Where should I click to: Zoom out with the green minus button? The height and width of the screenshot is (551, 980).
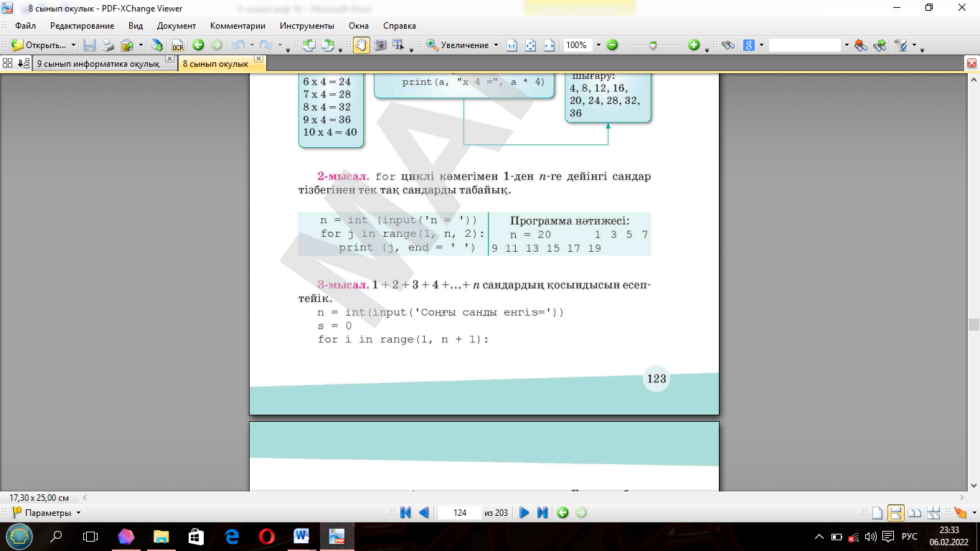point(612,45)
